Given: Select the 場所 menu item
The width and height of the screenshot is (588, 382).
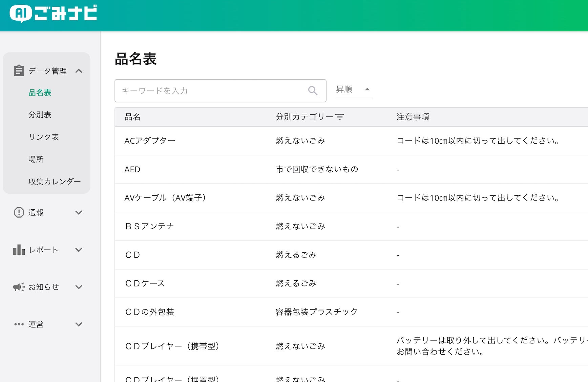Looking at the screenshot, I should pos(36,159).
